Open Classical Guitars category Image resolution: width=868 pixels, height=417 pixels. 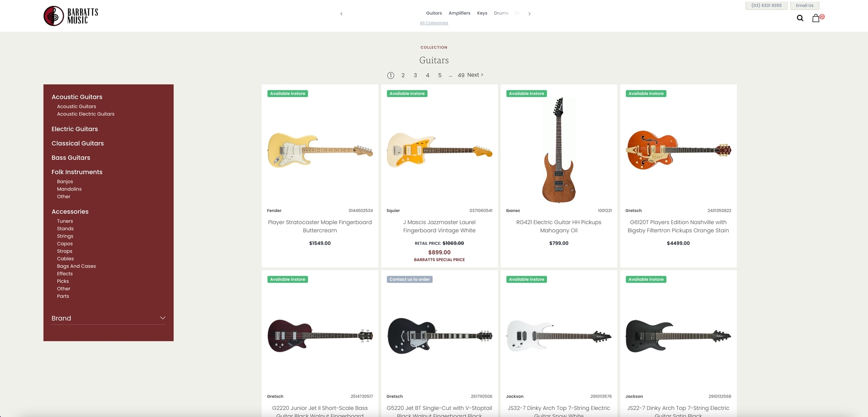coord(78,143)
